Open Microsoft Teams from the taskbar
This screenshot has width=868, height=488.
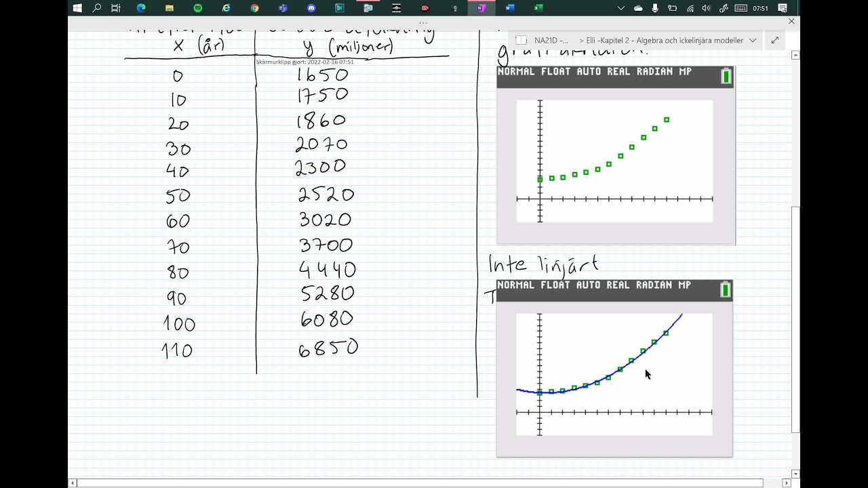point(283,8)
